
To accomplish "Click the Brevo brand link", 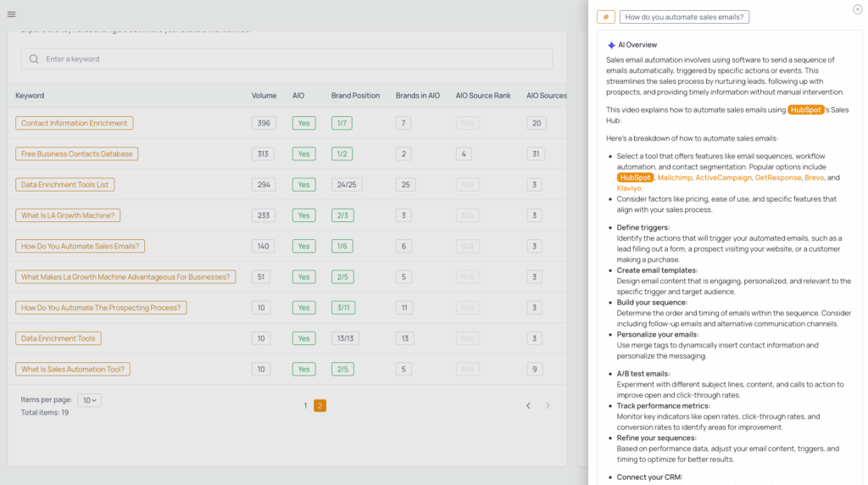I will coord(814,178).
